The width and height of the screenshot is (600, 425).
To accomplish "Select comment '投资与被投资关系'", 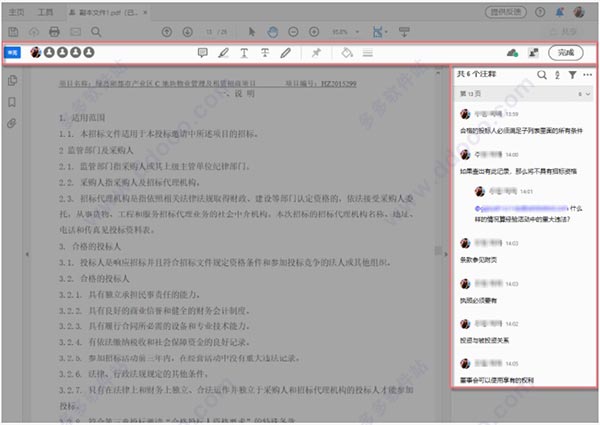I will click(484, 340).
